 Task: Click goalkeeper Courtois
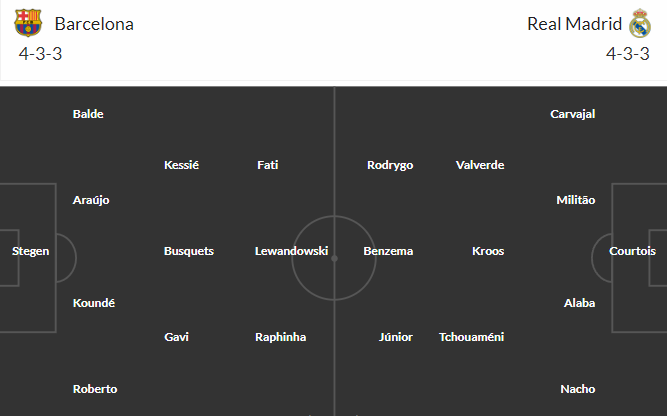pyautogui.click(x=632, y=251)
